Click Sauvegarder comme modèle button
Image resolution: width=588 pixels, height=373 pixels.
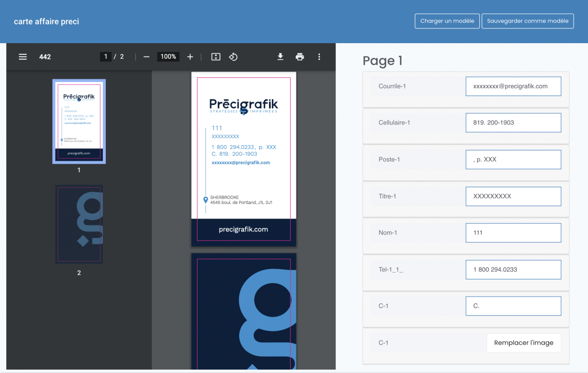pos(528,21)
